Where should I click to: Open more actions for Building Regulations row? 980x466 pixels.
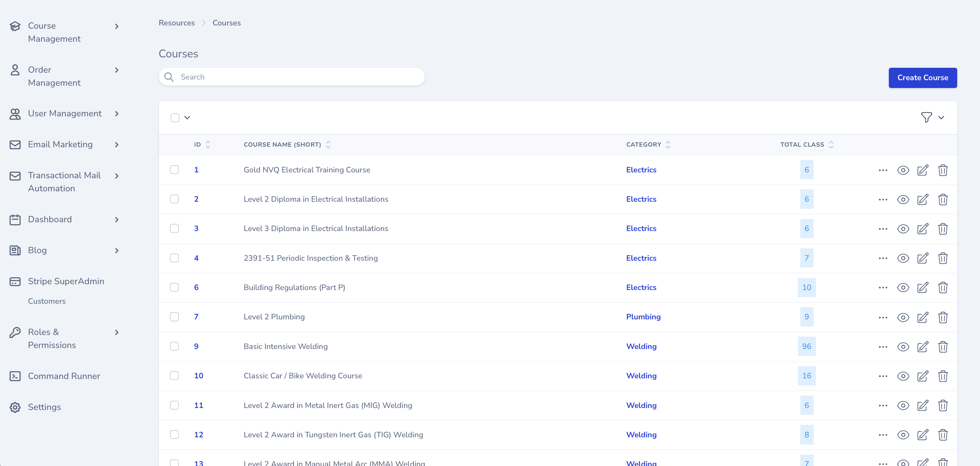coord(883,287)
